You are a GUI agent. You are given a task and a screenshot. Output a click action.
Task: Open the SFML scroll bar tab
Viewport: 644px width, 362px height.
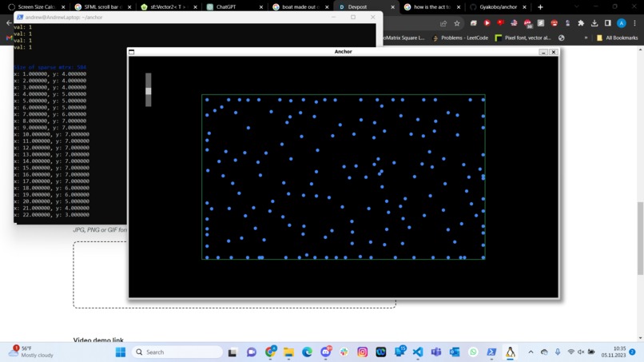click(103, 7)
